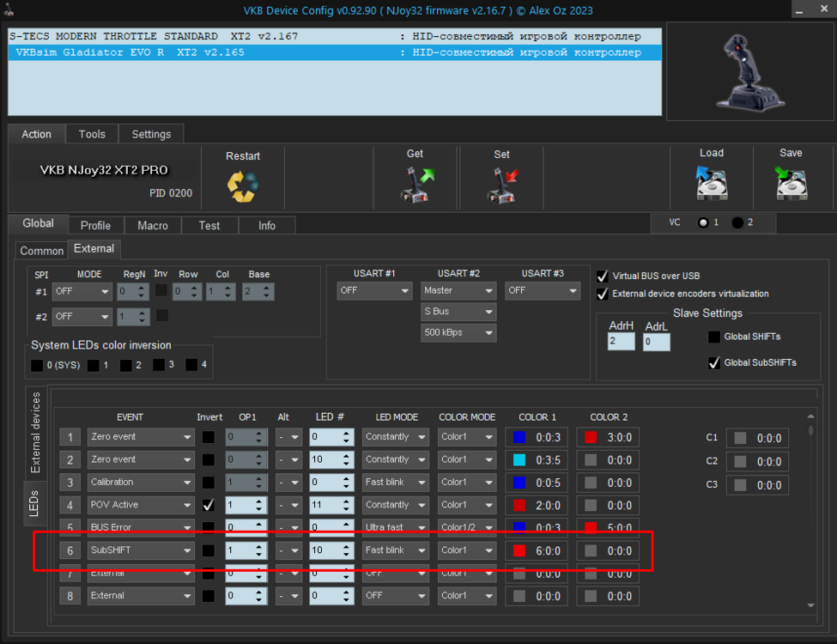Pick Color 2 red swatch in row 1
Viewport: 837px width, 644px height.
pos(591,437)
